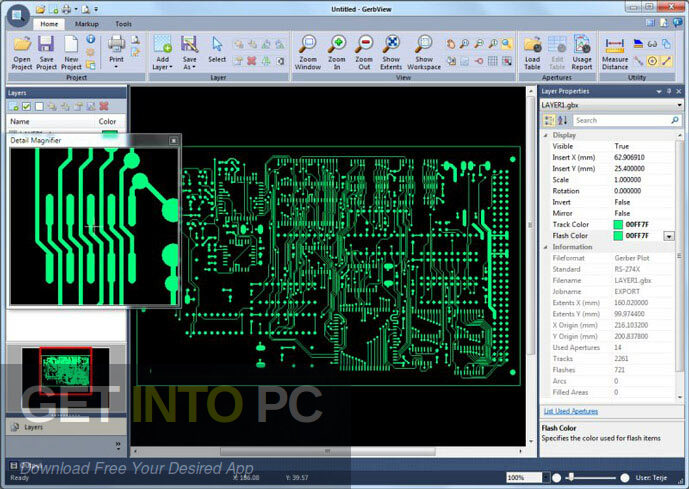Viewport: 689px width, 489px height.
Task: Click the Open Project icon
Action: pos(22,44)
